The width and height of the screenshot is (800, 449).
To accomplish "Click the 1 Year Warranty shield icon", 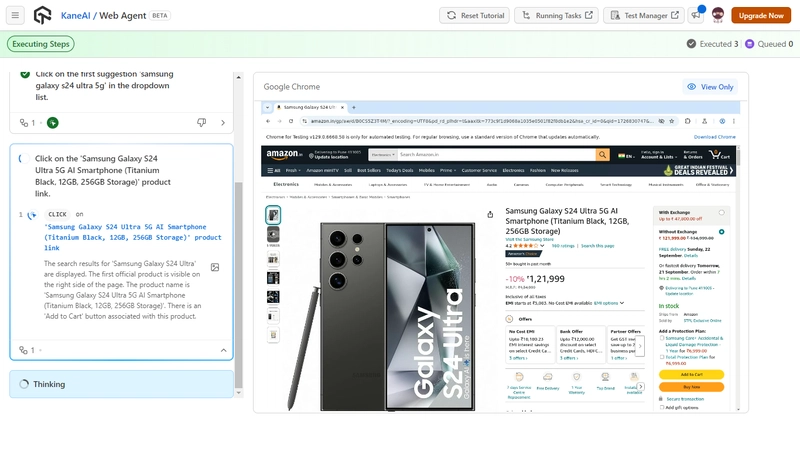I will pyautogui.click(x=577, y=377).
